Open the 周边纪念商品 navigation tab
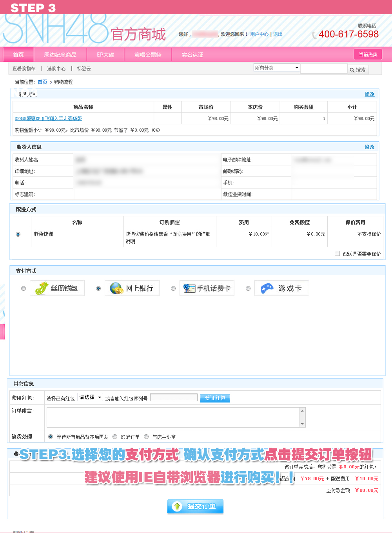 [x=60, y=54]
